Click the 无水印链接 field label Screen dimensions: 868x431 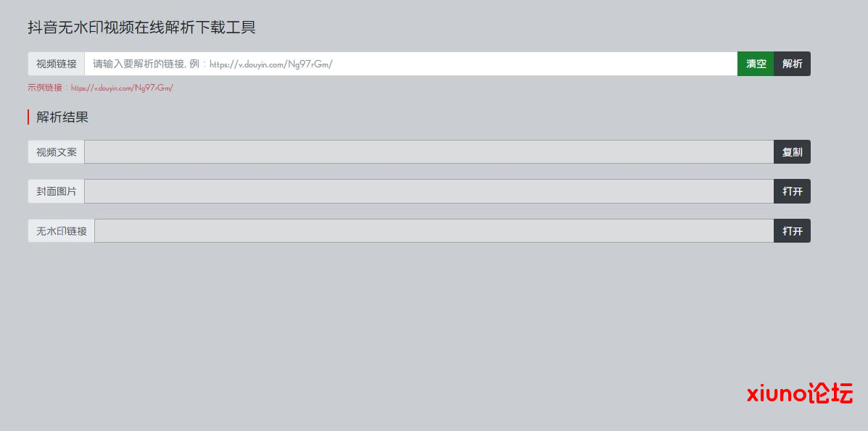click(x=62, y=231)
